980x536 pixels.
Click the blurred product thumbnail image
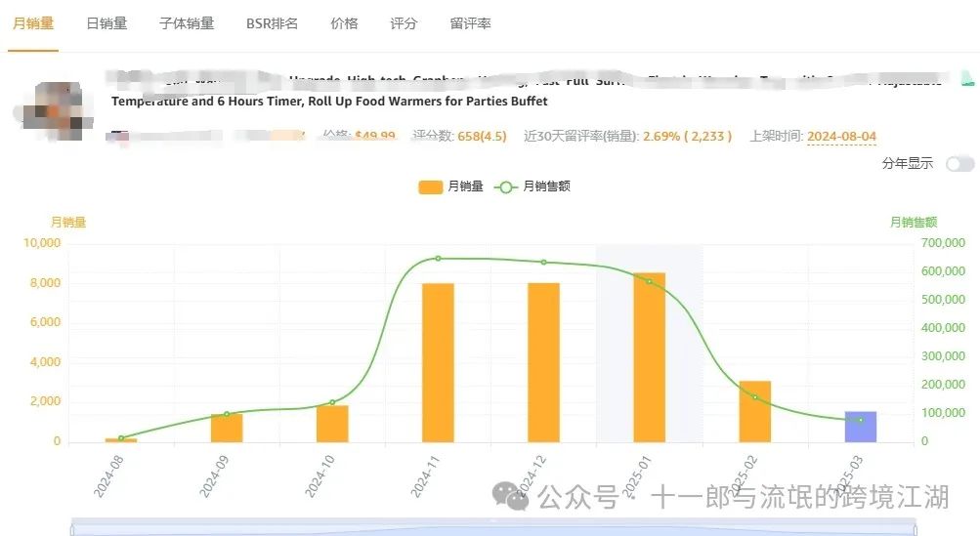click(x=55, y=111)
